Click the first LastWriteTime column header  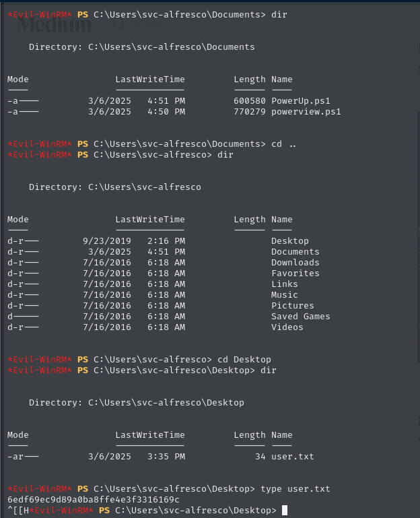(150, 79)
